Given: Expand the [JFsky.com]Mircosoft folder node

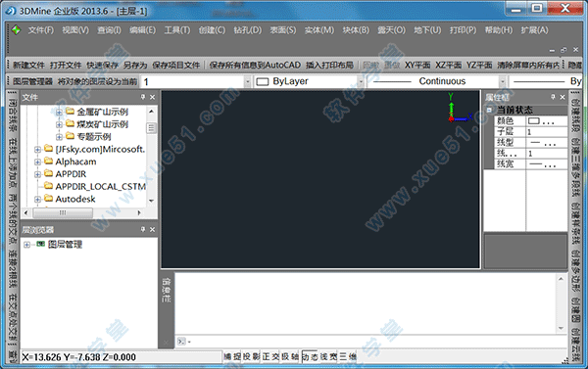Looking at the screenshot, I should (x=37, y=150).
